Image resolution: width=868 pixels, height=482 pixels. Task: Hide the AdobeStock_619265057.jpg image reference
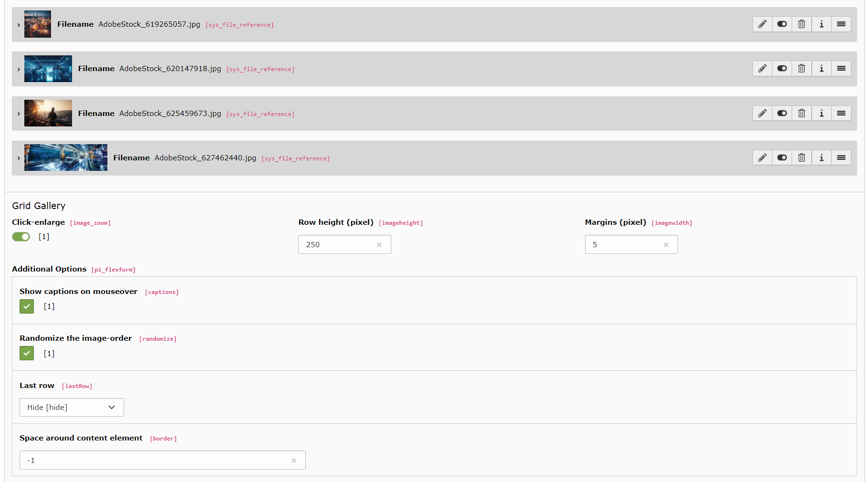click(x=782, y=24)
